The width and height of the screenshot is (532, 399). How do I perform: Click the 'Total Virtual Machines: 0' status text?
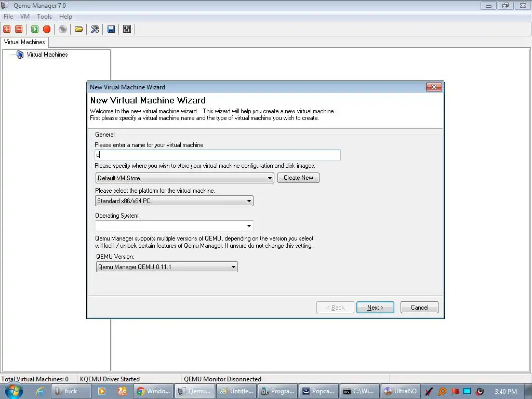35,379
